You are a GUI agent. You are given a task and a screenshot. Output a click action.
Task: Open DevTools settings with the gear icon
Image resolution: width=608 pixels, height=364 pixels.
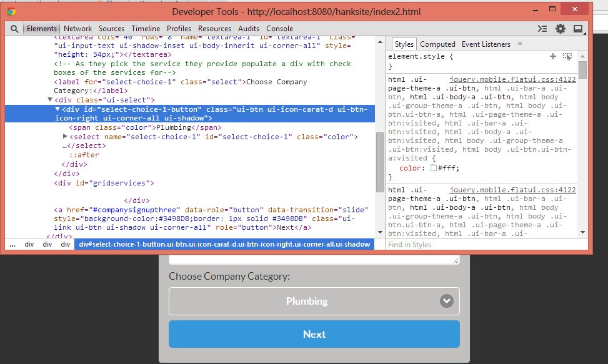pyautogui.click(x=560, y=28)
